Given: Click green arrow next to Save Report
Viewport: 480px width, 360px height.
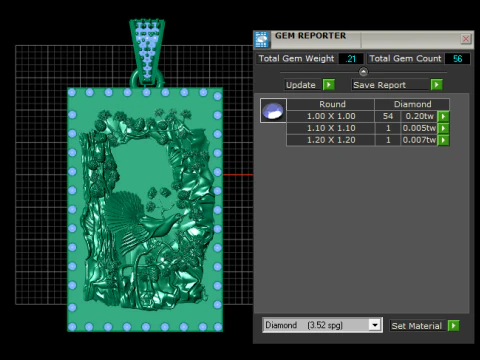Looking at the screenshot, I should [436, 85].
